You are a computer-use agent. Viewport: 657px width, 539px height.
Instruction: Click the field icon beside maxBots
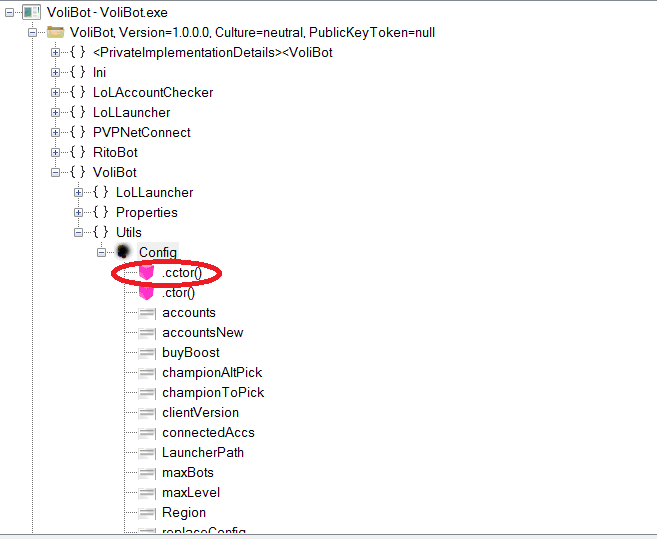click(x=147, y=473)
